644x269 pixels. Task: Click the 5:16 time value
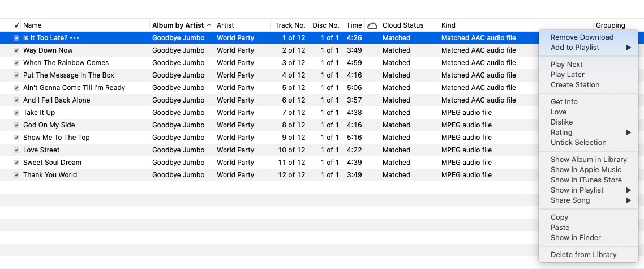(354, 138)
